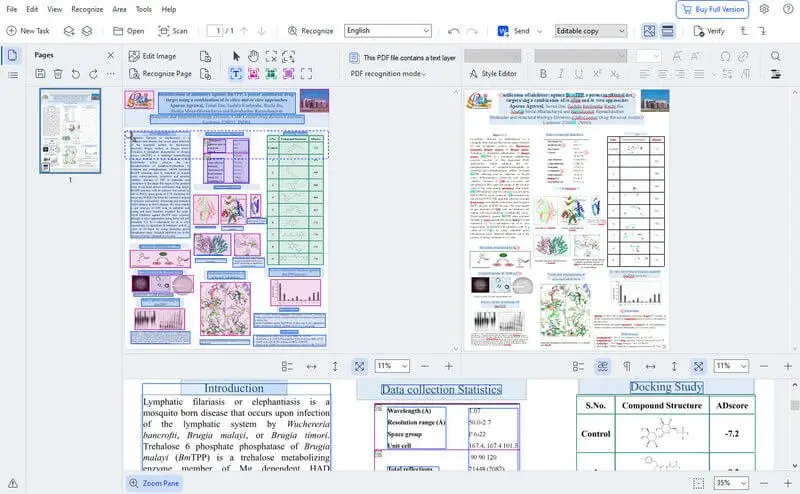
Task: Toggle superscript formatting
Action: pyautogui.click(x=596, y=74)
